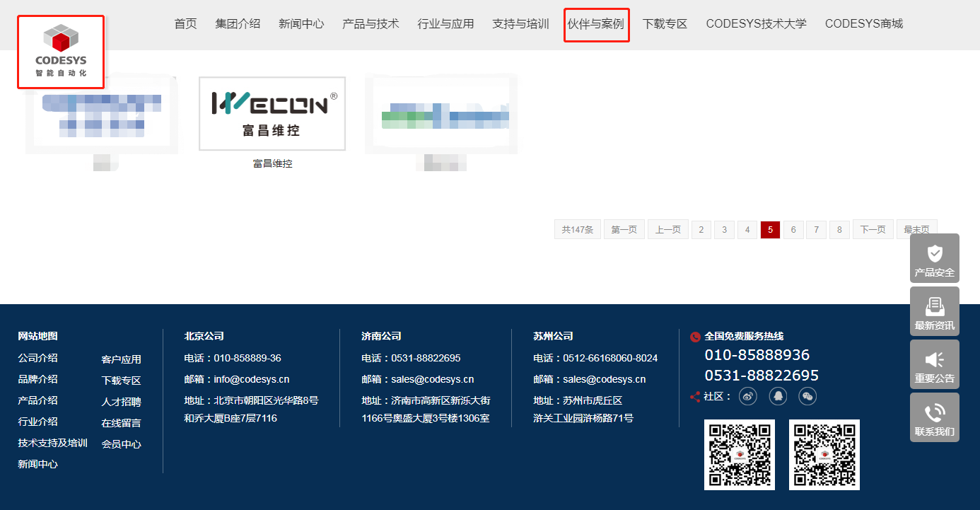Click the Suzhou phone 0512-66168060-8024
This screenshot has width=980, height=510.
click(x=610, y=358)
